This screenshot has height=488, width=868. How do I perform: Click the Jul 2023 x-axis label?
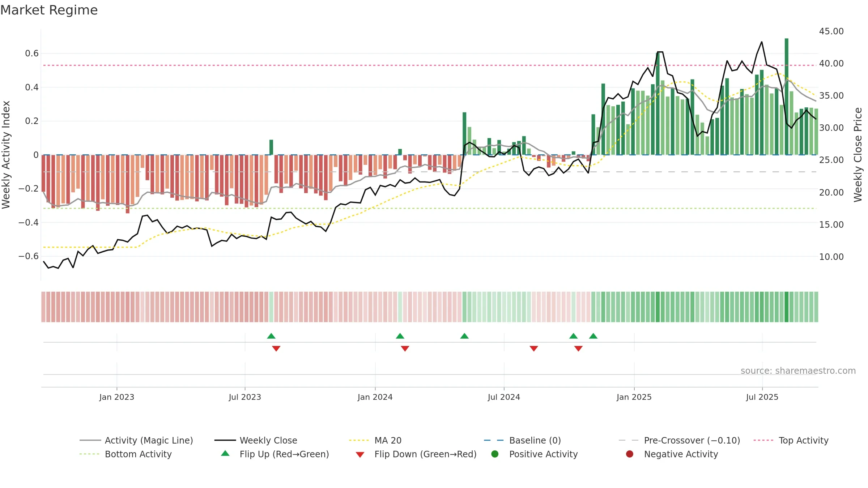[245, 397]
